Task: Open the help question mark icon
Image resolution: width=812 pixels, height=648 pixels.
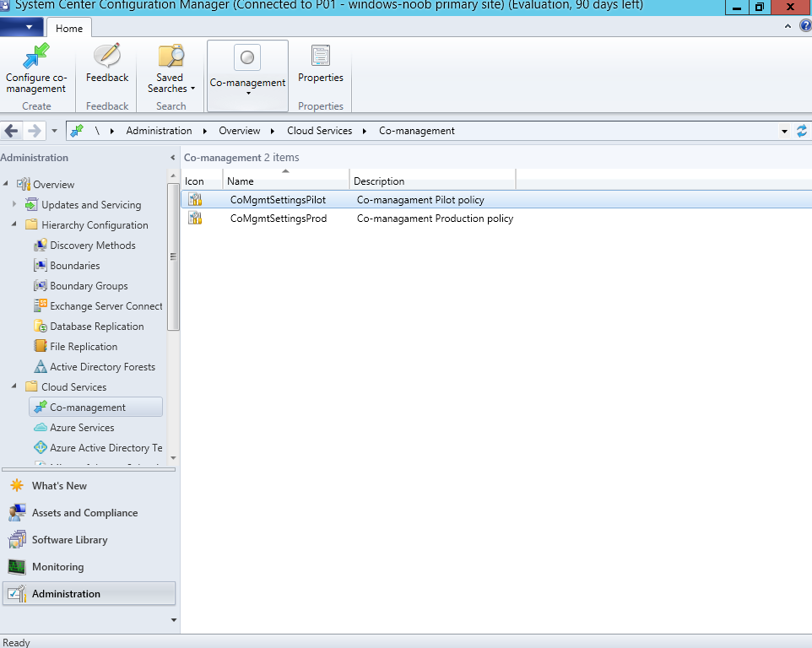Action: coord(806,26)
